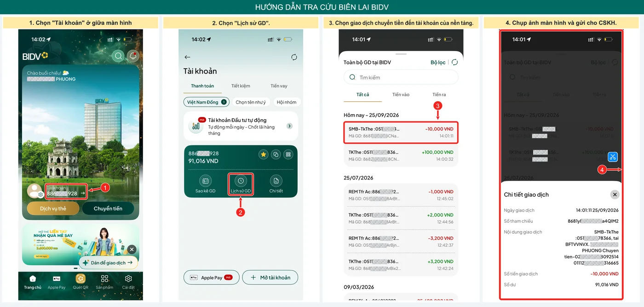Viewport: 644px width, 307px height.
Task: Refresh the Tài khoản screen with reload icon
Action: (294, 57)
